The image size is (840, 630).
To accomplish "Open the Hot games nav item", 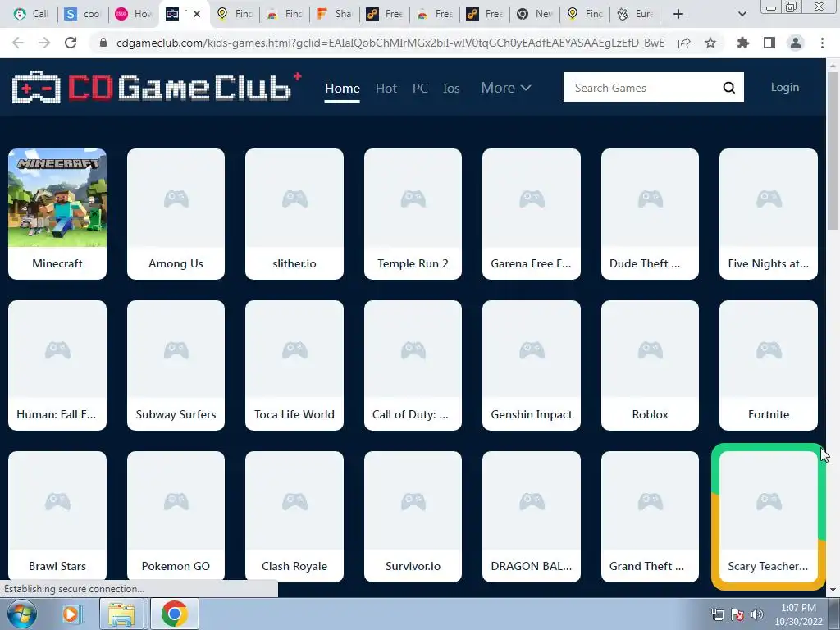I will coord(386,88).
